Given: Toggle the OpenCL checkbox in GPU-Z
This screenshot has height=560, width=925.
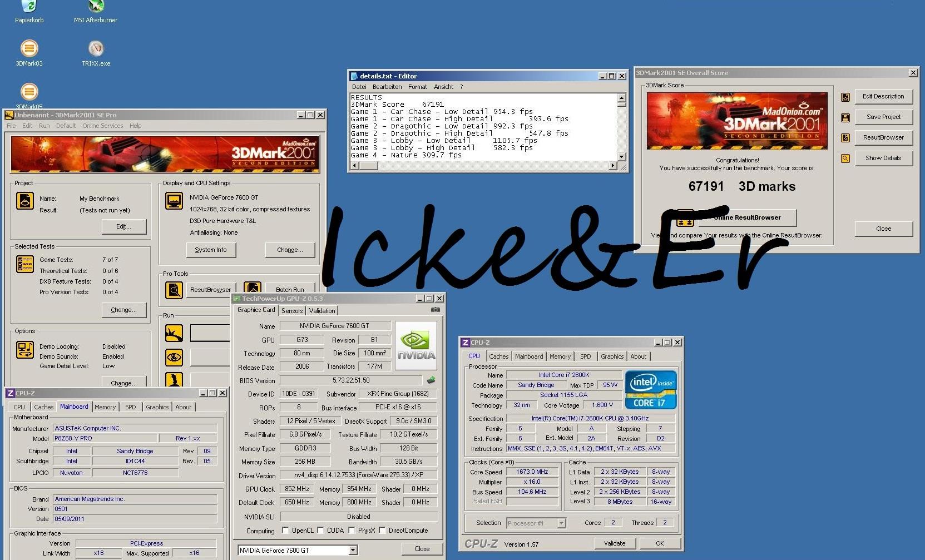Looking at the screenshot, I should (x=285, y=531).
